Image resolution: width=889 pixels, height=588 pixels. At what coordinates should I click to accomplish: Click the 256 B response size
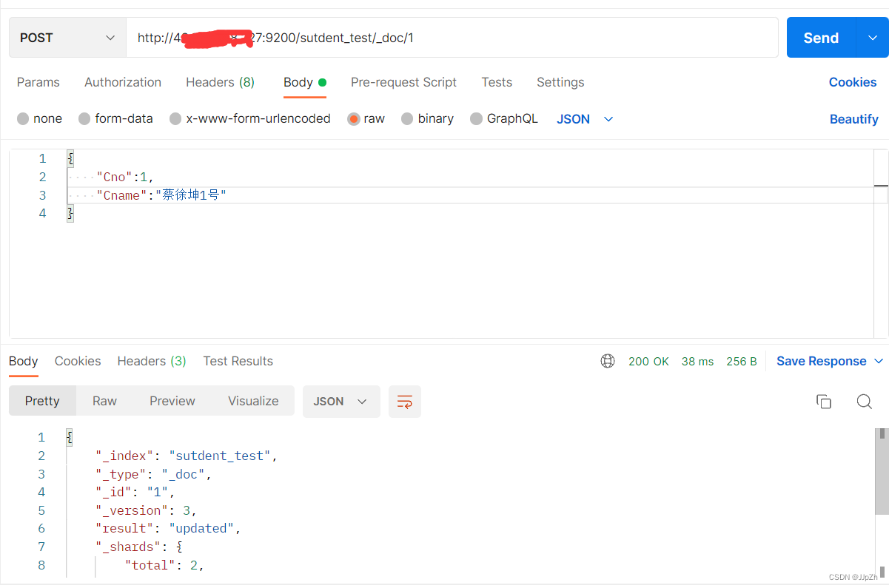tap(742, 361)
